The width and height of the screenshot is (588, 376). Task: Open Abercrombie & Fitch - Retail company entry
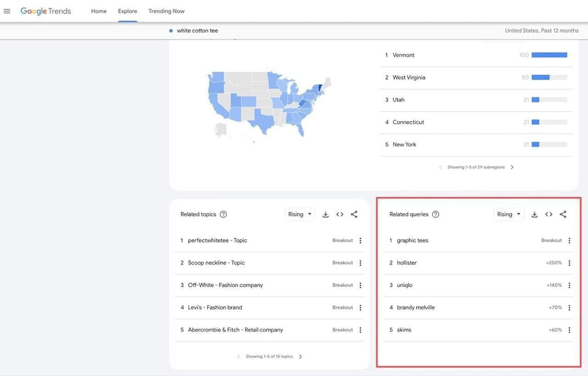point(236,330)
